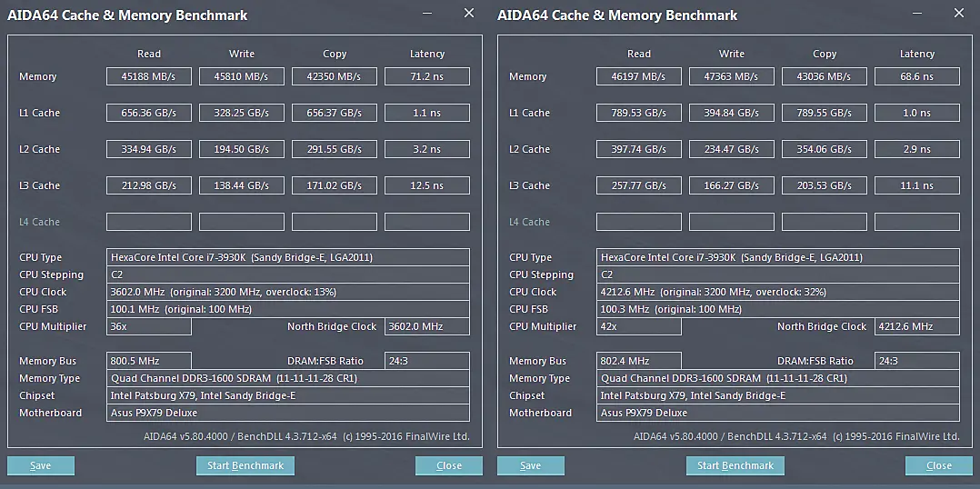Click CPU Clock field showing 4212.6 MHz

[778, 292]
